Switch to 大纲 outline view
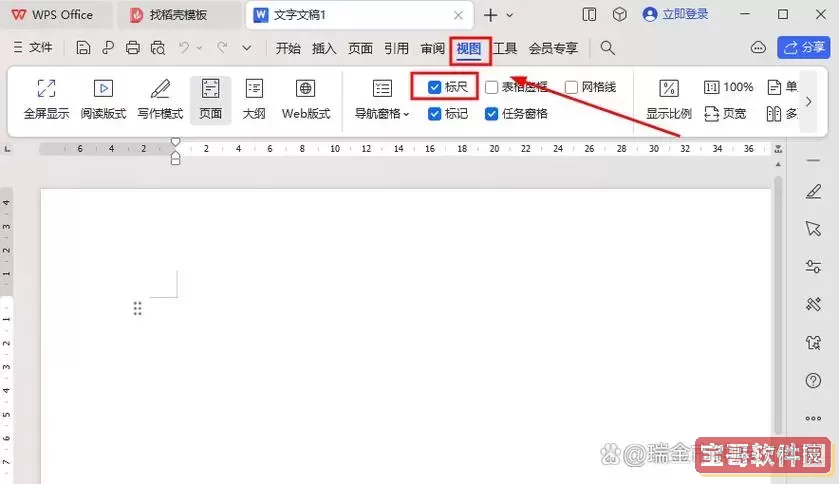This screenshot has height=484, width=839. (x=254, y=99)
